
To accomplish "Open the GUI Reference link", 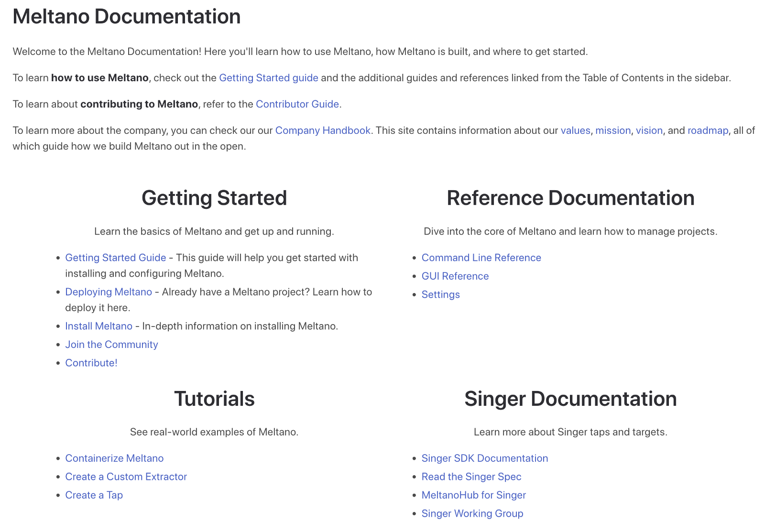I will click(x=455, y=276).
